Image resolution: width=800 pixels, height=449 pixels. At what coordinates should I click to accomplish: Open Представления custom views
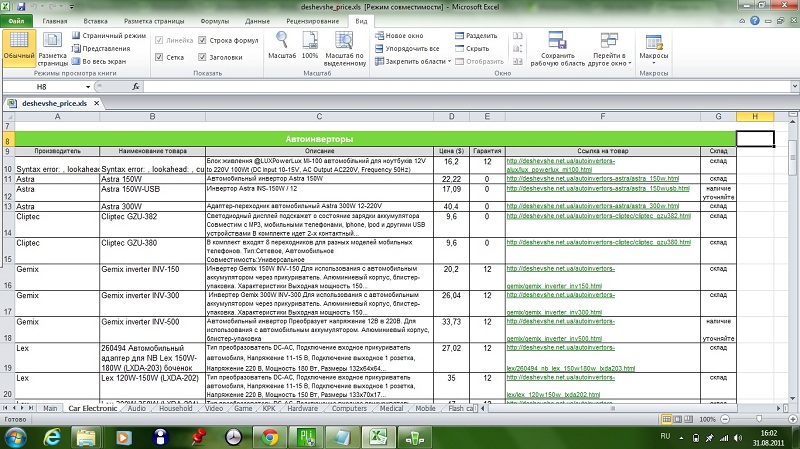click(101, 48)
